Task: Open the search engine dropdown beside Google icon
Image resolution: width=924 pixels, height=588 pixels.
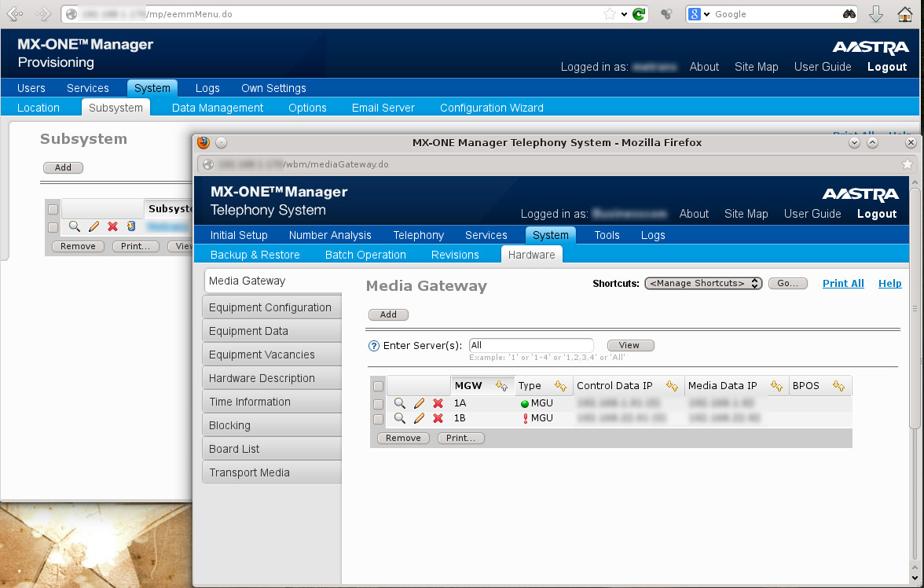Action: (x=706, y=14)
